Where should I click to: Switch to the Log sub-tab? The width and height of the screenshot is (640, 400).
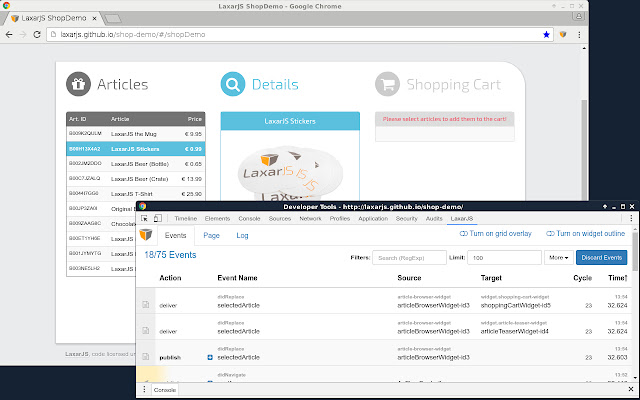(x=242, y=236)
